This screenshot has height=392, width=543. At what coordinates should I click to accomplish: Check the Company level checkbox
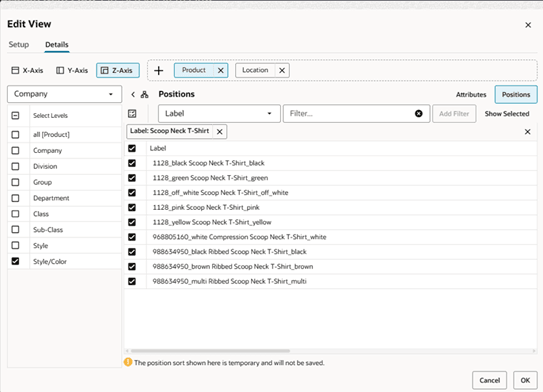pos(15,150)
